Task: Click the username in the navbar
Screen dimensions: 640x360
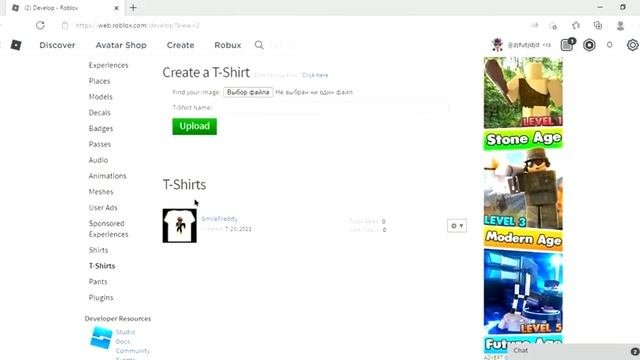Action: 523,45
